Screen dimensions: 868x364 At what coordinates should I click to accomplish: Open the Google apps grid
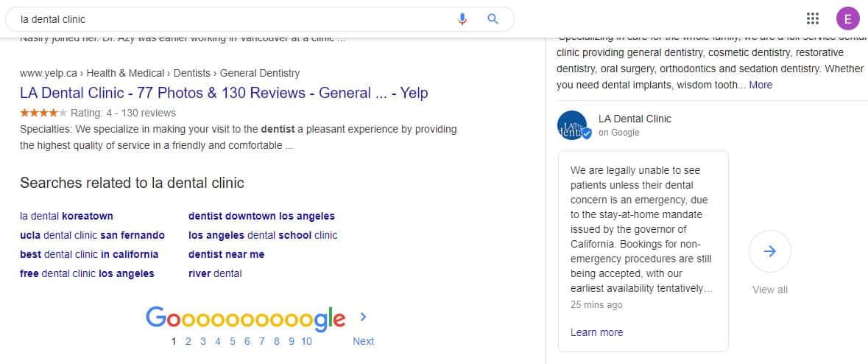(x=813, y=19)
